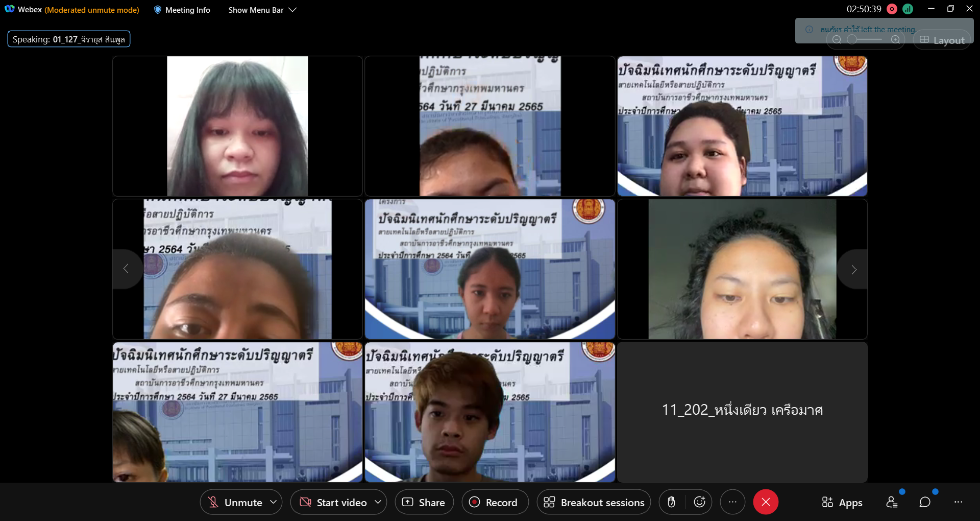Open the Participants panel
Viewport: 980px width, 521px height.
click(x=892, y=503)
